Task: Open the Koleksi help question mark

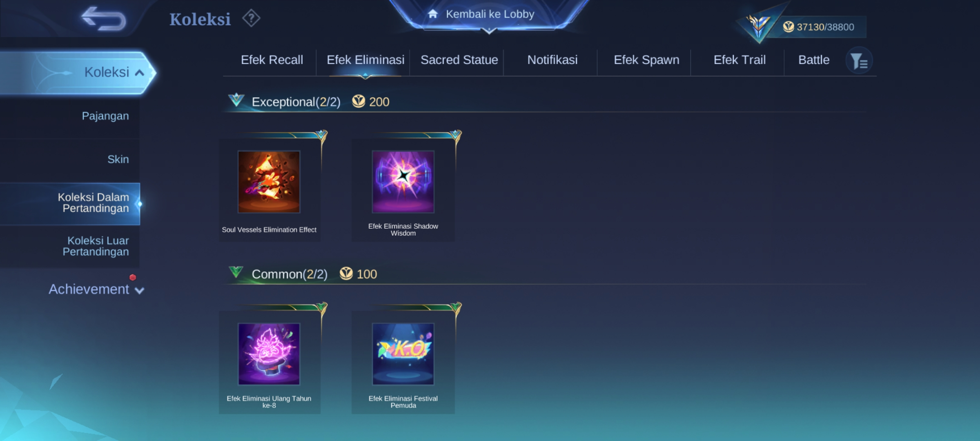Action: coord(251,18)
